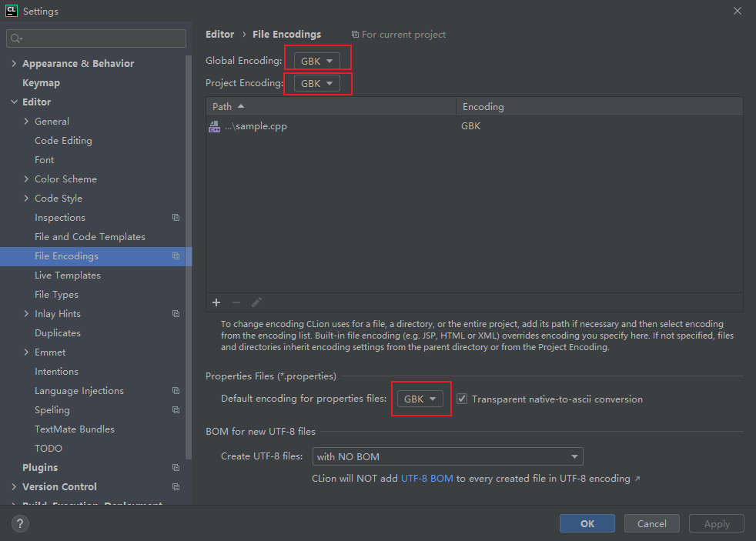Screen dimensions: 756x541
Task: Click the search magnifier icon in settings
Action: click(x=16, y=38)
